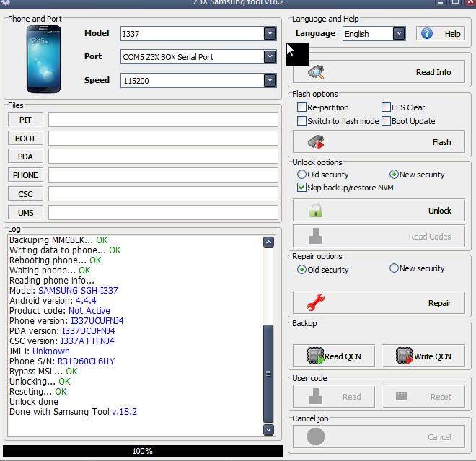Click the log line 'Android version: 4.4.4'
Image resolution: width=476 pixels, height=461 pixels.
click(53, 300)
